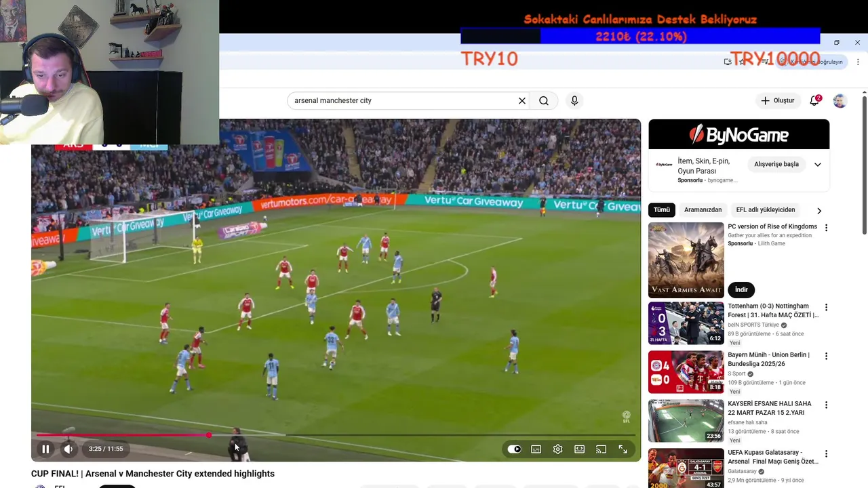
Task: Pause the video playback
Action: point(45,449)
